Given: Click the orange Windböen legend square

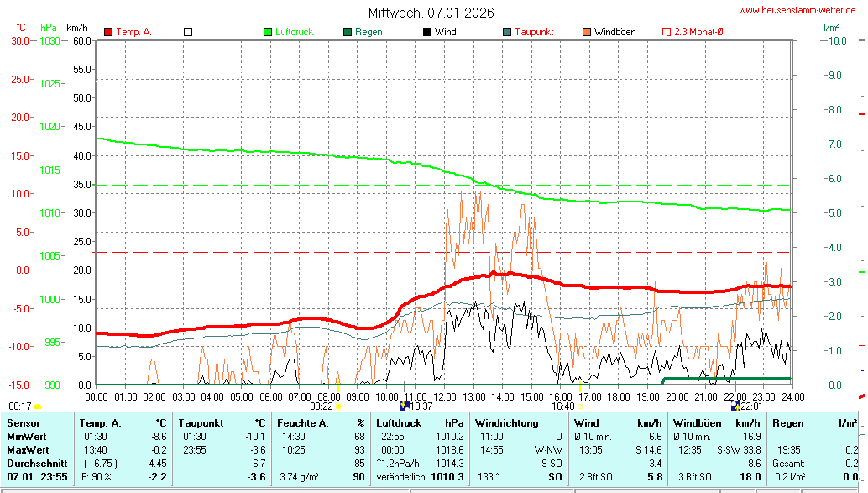Looking at the screenshot, I should tap(587, 32).
